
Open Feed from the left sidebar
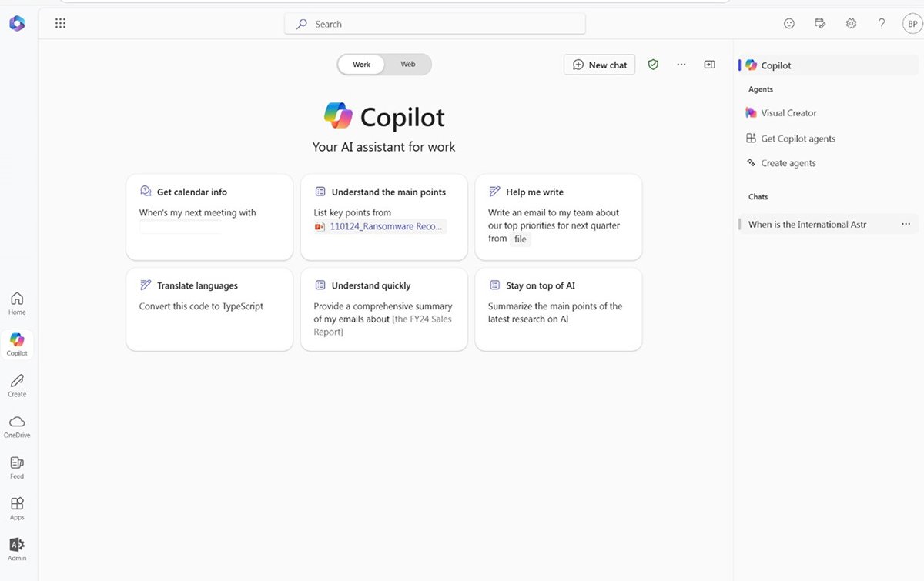[17, 466]
